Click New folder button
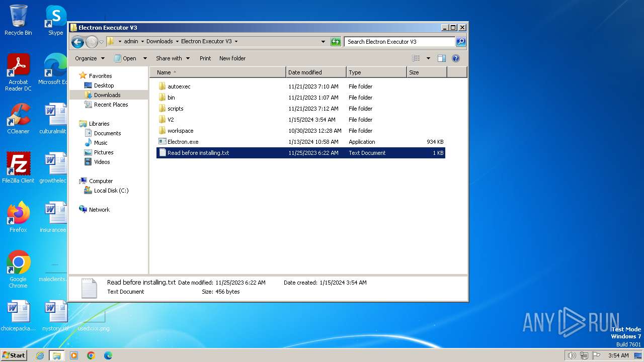Viewport: 644px width, 362px height. point(232,58)
